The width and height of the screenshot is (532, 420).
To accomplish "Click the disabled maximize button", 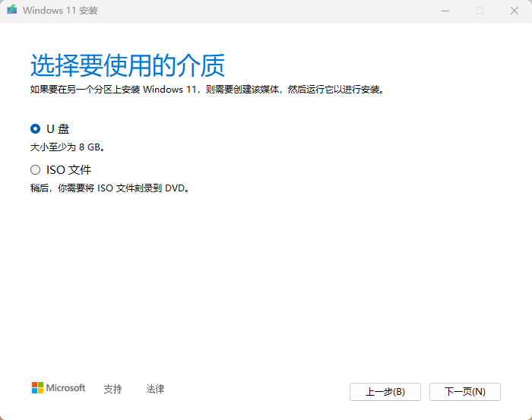I will tap(480, 11).
